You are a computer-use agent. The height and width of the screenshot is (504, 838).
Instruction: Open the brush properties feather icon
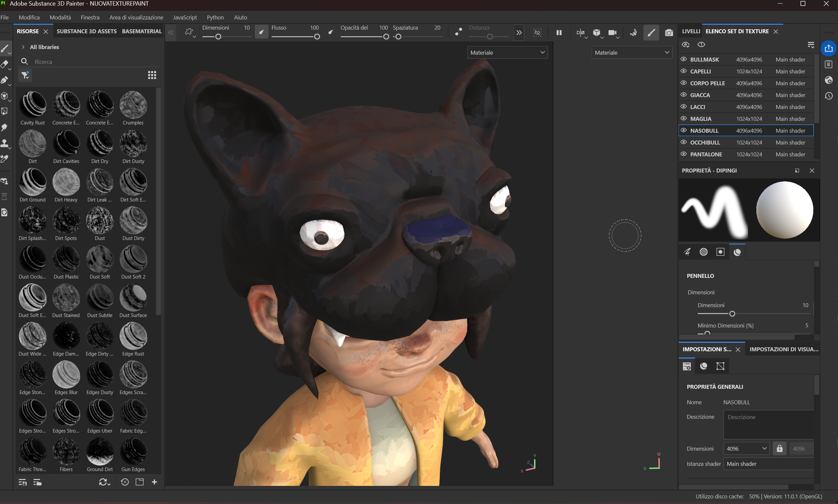(x=687, y=252)
